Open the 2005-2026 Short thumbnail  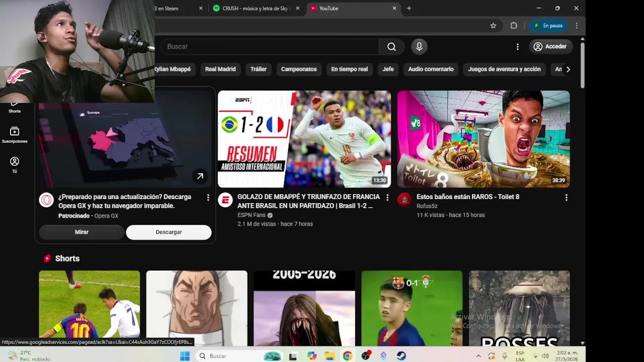[x=304, y=308]
